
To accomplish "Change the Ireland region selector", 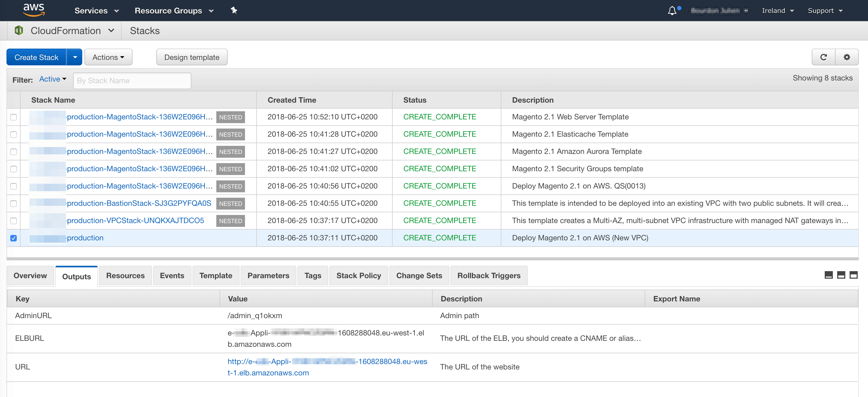I will (778, 11).
